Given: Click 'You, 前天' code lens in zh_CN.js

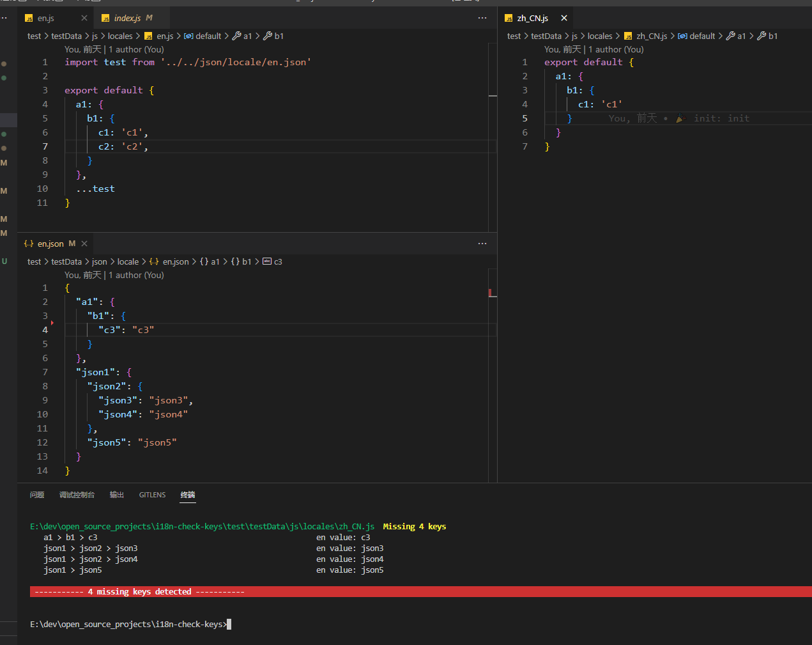Looking at the screenshot, I should pos(562,49).
